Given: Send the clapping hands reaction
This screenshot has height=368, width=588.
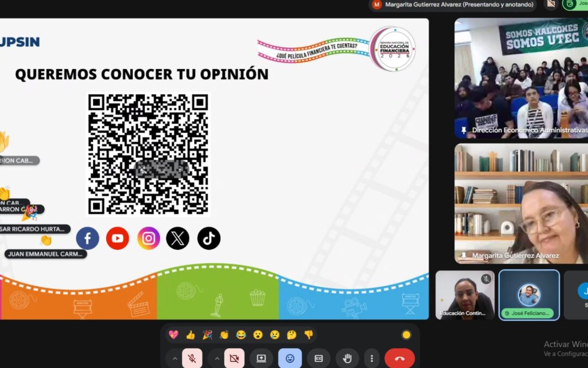Looking at the screenshot, I should click(x=224, y=335).
